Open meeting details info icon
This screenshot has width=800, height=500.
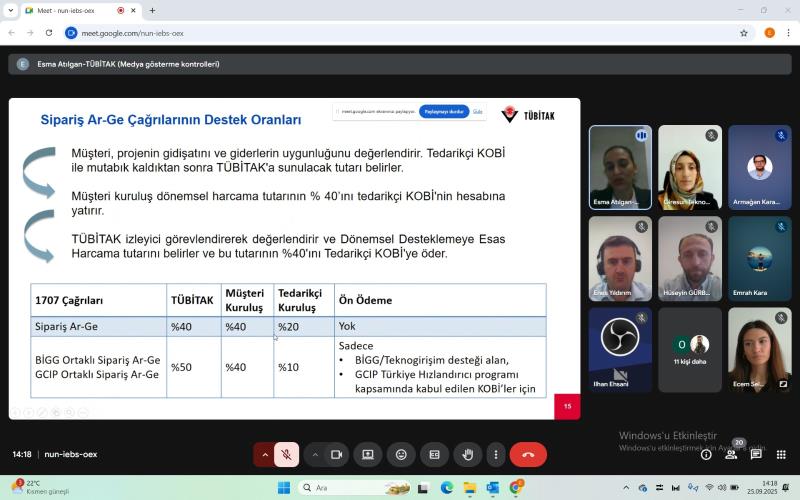tap(706, 454)
